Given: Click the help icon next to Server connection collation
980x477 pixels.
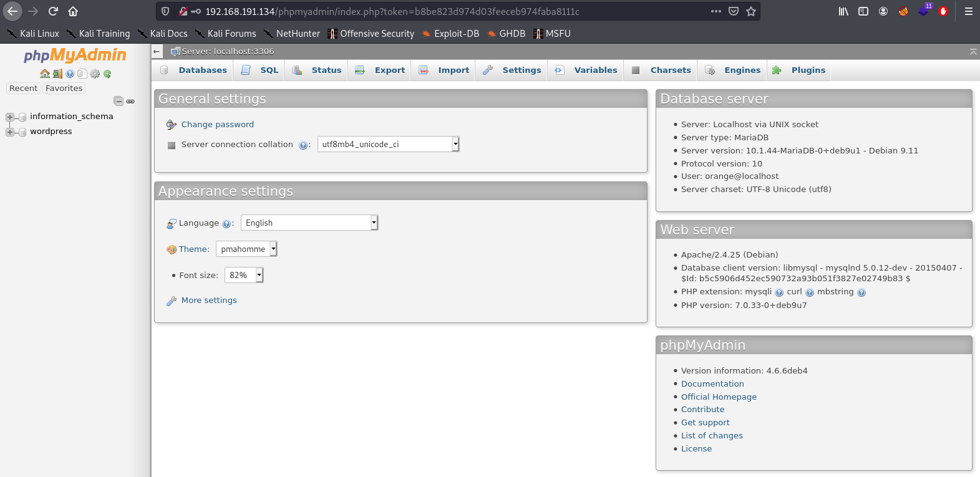Looking at the screenshot, I should (x=303, y=145).
